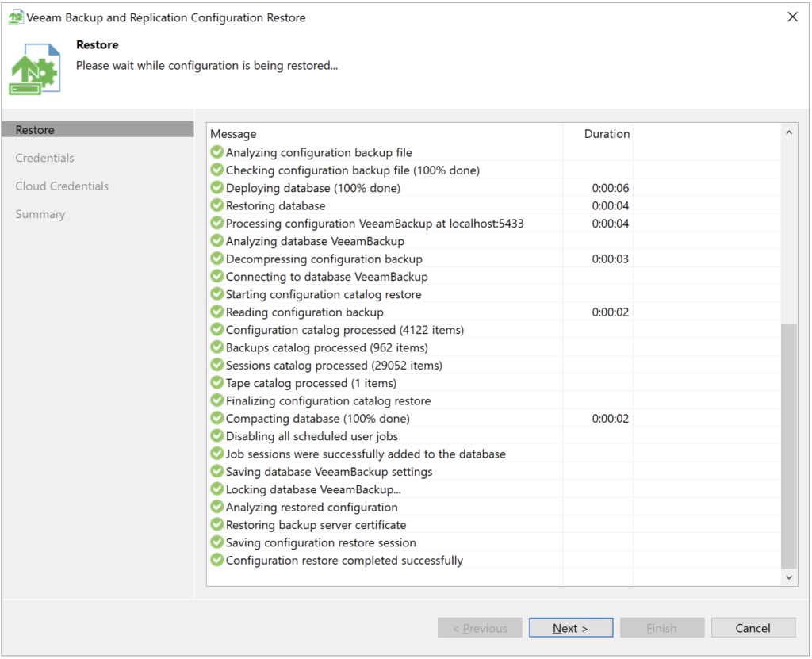812x659 pixels.
Task: Select 'Configuration restore completed successfully' text
Action: click(x=344, y=561)
